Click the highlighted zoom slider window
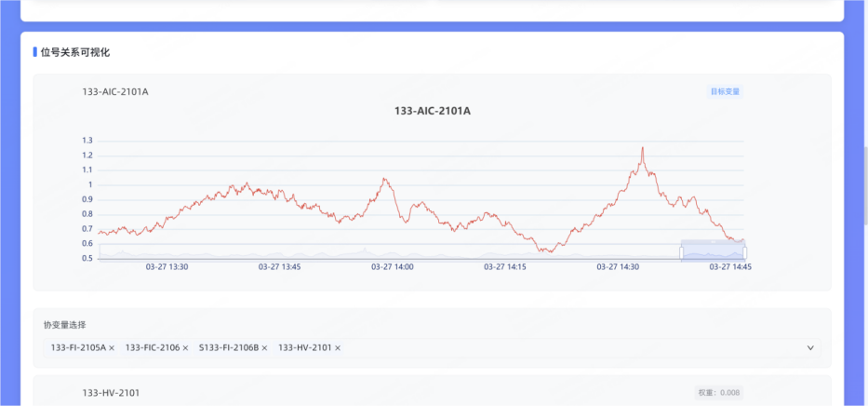 click(x=713, y=250)
